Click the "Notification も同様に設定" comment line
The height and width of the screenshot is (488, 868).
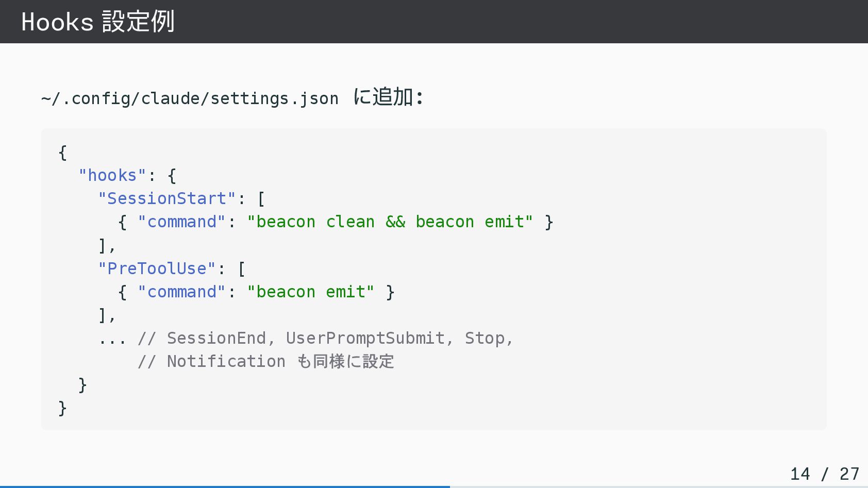pos(266,361)
